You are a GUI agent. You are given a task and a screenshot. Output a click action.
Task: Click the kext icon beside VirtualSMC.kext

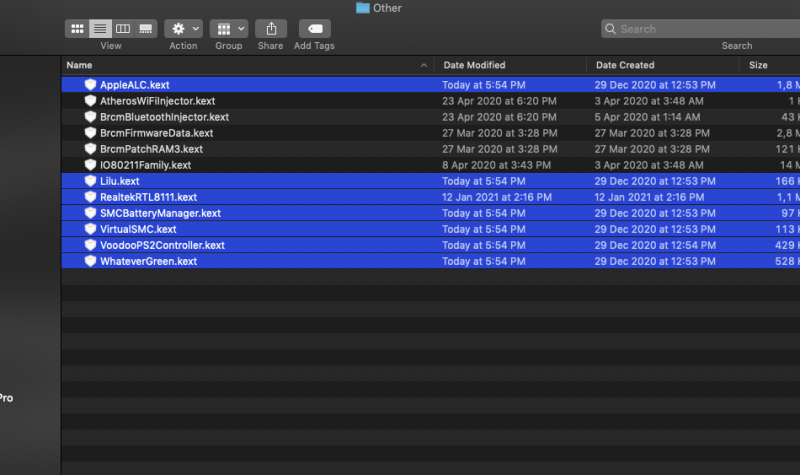pos(90,229)
